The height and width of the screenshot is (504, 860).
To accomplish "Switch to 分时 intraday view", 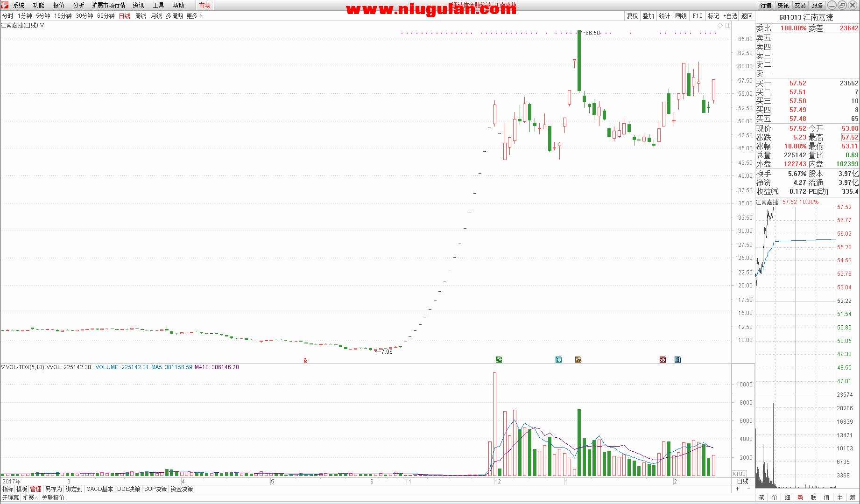I will (8, 16).
